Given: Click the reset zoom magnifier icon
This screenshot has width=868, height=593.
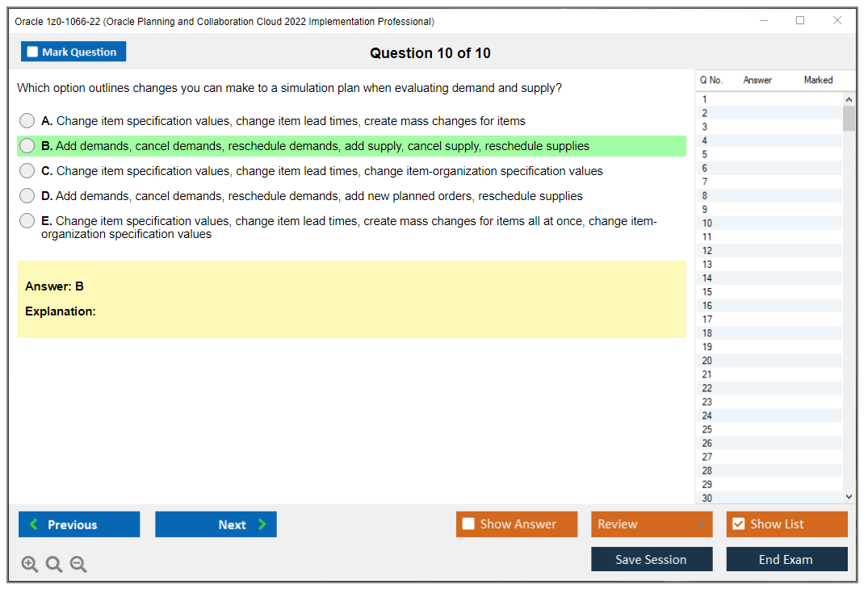Looking at the screenshot, I should point(54,565).
